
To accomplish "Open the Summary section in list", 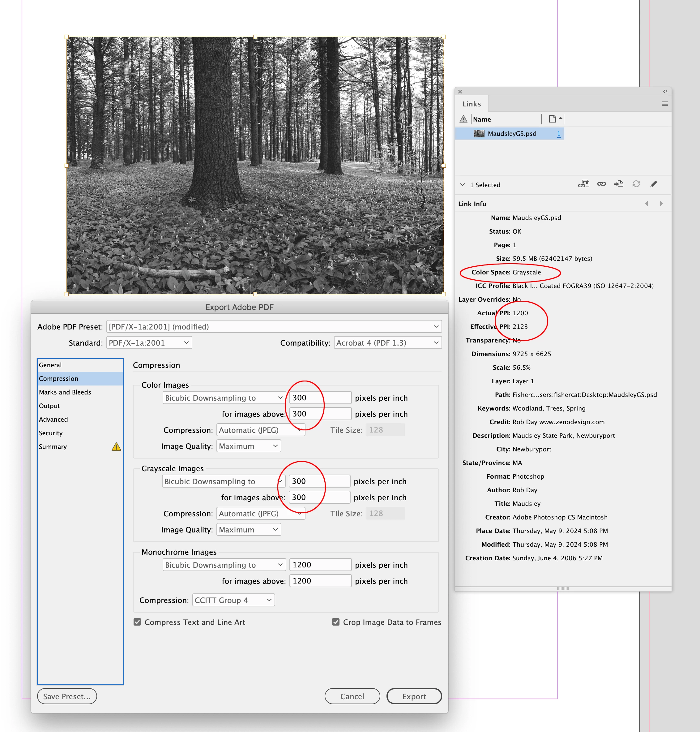I will click(x=53, y=447).
